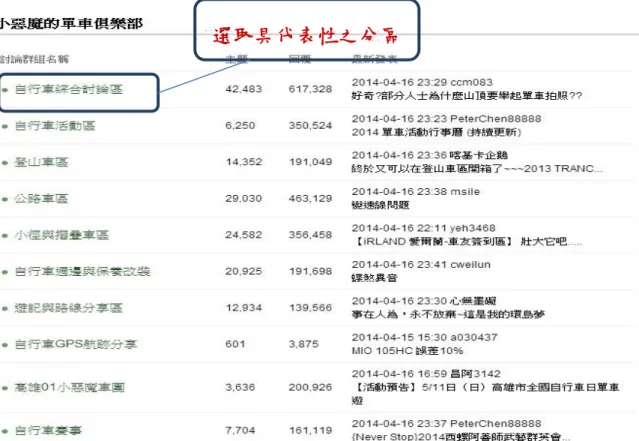Click timestamp 2014-04-16 23:30 心無罣礙
639x441 pixels.
pyautogui.click(x=424, y=301)
